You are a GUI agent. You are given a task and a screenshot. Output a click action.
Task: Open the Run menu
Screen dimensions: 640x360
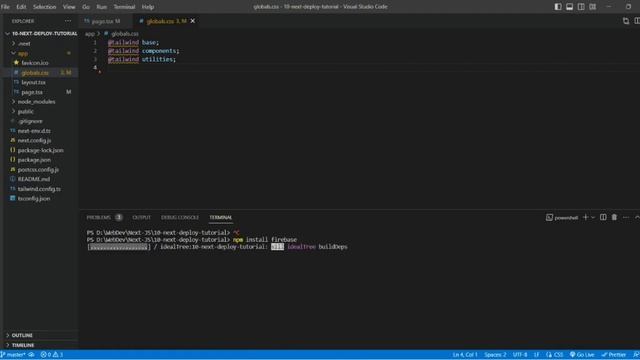click(x=102, y=7)
